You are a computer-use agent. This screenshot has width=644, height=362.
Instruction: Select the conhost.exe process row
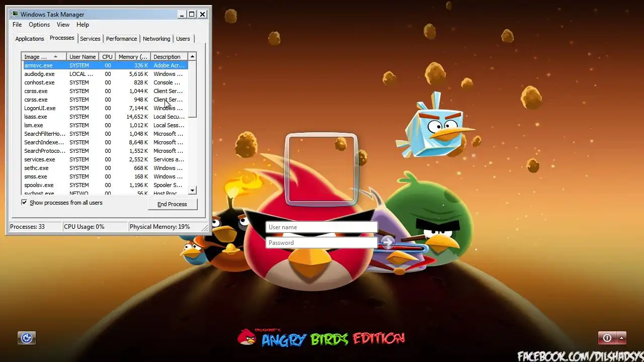tap(105, 82)
